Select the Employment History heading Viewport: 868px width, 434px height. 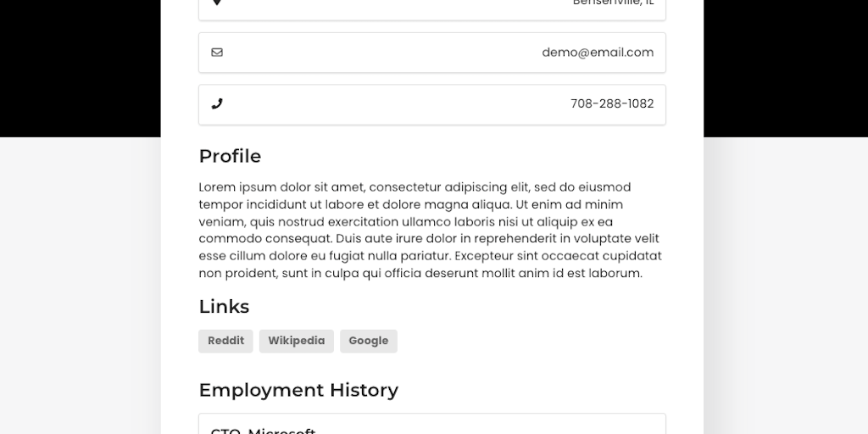(298, 390)
